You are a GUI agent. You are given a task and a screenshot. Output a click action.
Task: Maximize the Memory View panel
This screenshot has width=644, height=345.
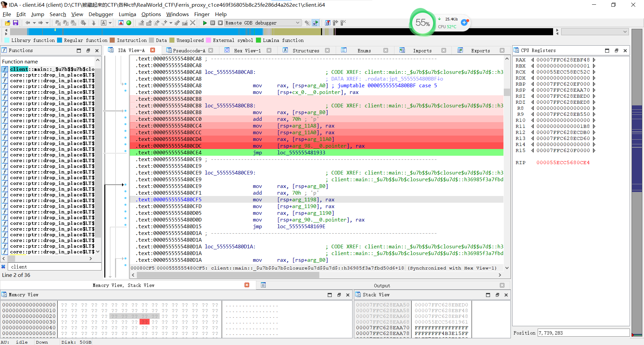click(330, 295)
